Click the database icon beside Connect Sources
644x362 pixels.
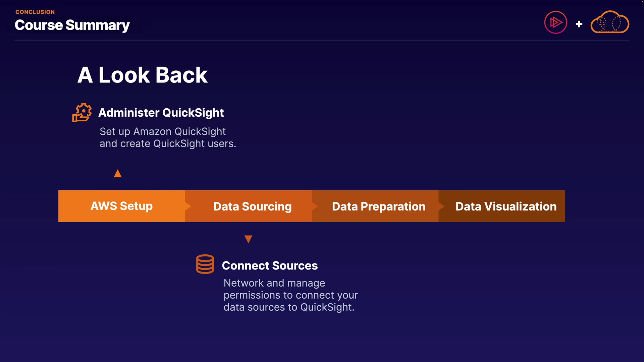click(x=205, y=264)
